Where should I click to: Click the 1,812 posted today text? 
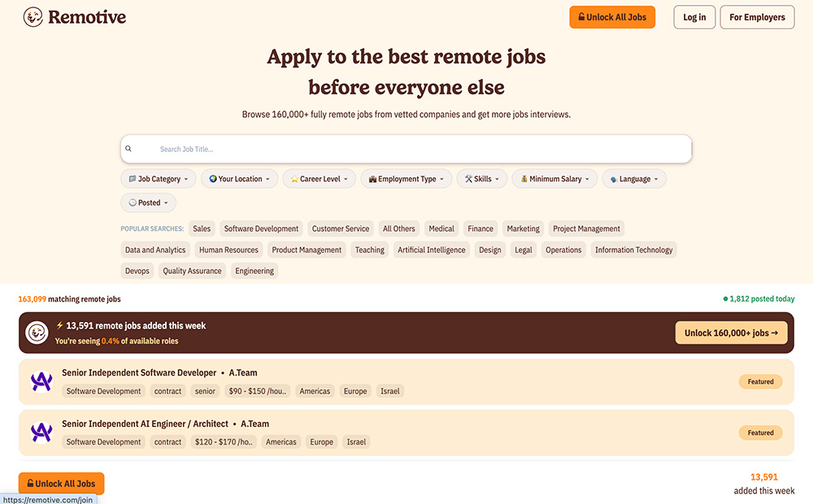click(x=759, y=298)
